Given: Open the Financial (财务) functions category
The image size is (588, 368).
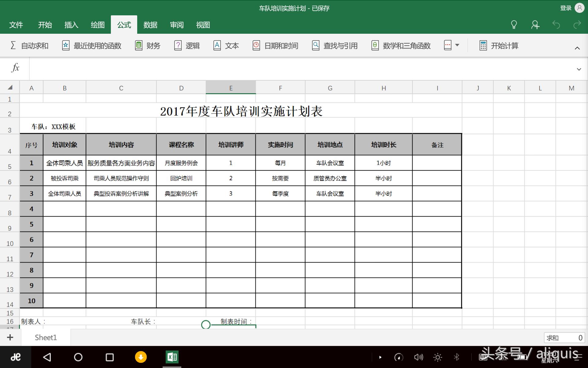Looking at the screenshot, I should (147, 45).
